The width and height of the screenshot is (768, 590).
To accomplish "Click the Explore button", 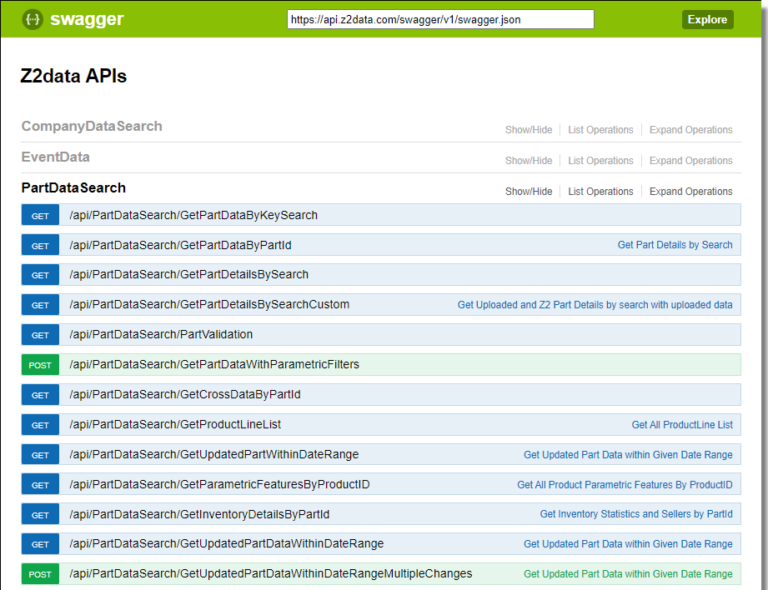I will click(x=707, y=20).
